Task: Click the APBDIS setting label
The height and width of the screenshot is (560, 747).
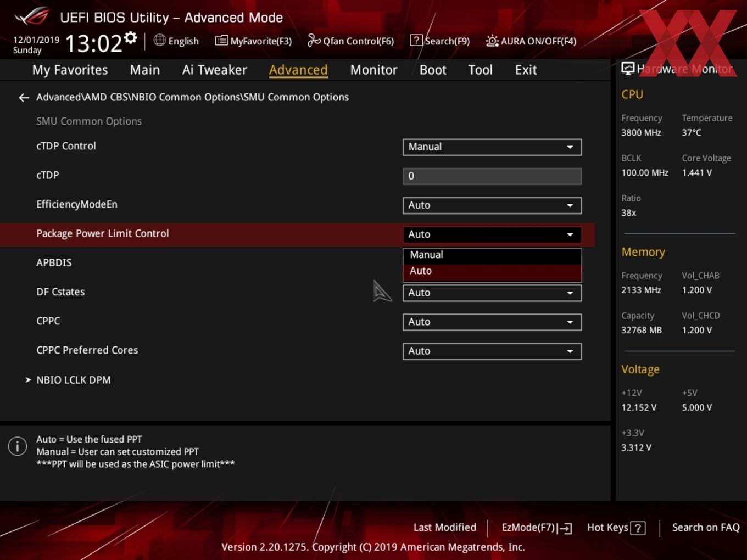Action: [x=54, y=262]
